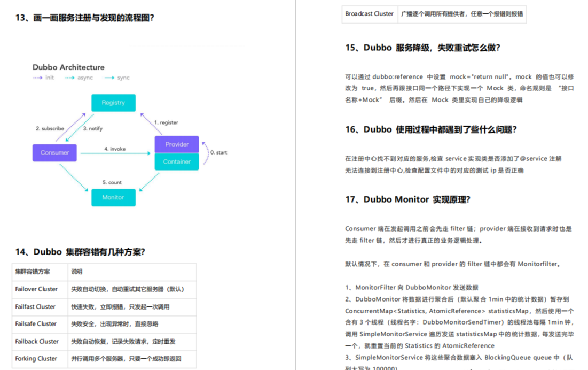588x370 pixels.
Task: Click the init legend marker
Action: click(37, 78)
